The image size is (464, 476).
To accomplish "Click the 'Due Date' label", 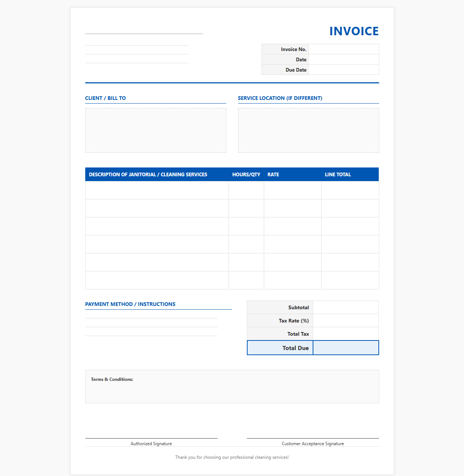I will [x=296, y=70].
